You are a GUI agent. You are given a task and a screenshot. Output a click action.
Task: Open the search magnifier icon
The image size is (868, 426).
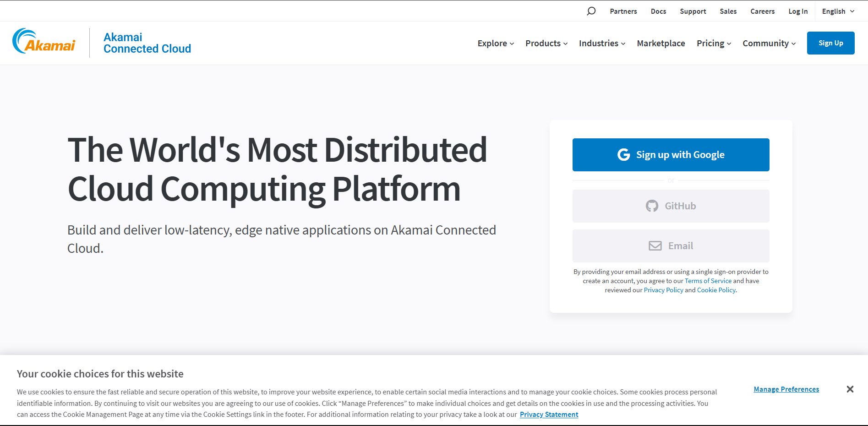(591, 11)
